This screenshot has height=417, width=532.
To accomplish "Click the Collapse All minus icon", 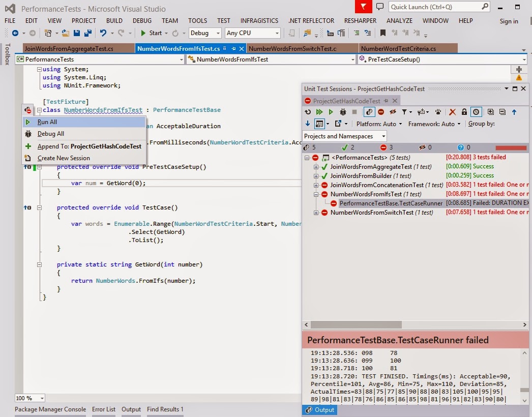I will [503, 112].
